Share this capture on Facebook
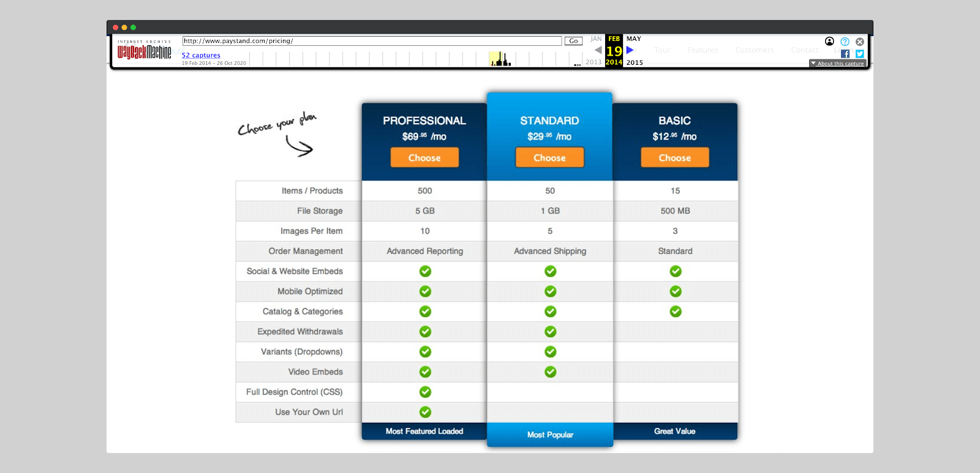980x473 pixels. [x=845, y=54]
